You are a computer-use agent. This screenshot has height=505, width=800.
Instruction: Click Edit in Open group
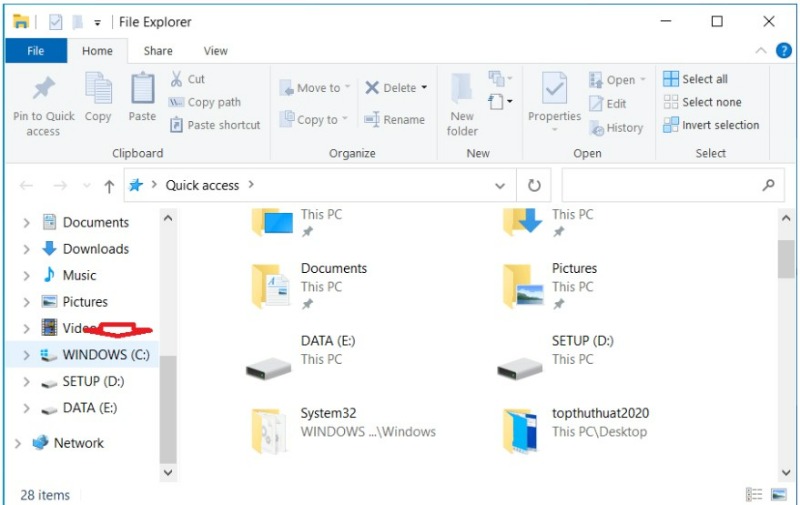[x=607, y=104]
